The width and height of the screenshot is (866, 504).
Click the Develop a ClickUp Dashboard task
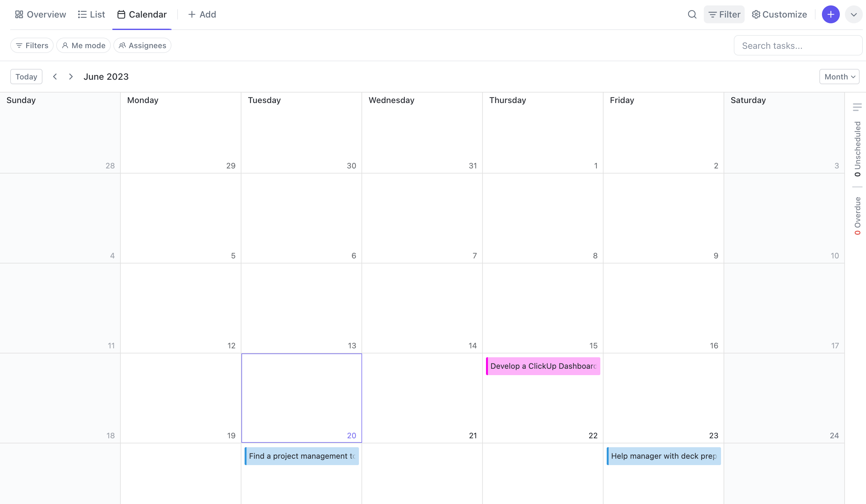point(542,366)
